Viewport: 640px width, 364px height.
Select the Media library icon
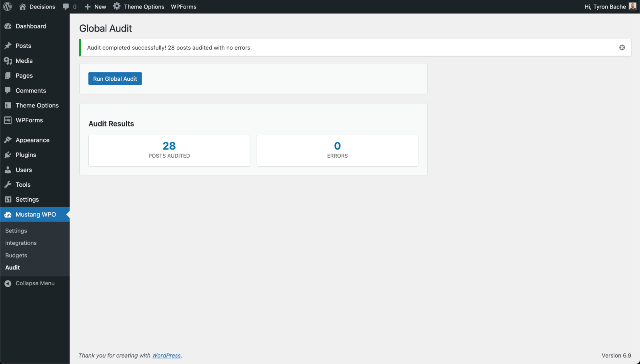coord(8,60)
